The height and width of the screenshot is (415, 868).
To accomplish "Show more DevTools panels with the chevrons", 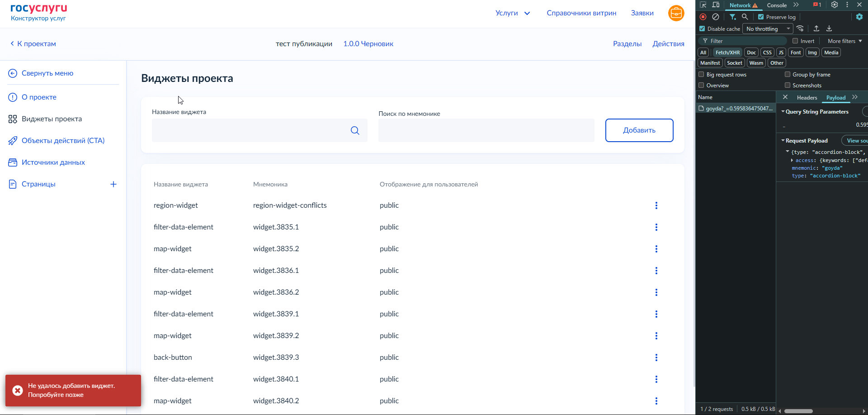I will pyautogui.click(x=796, y=5).
